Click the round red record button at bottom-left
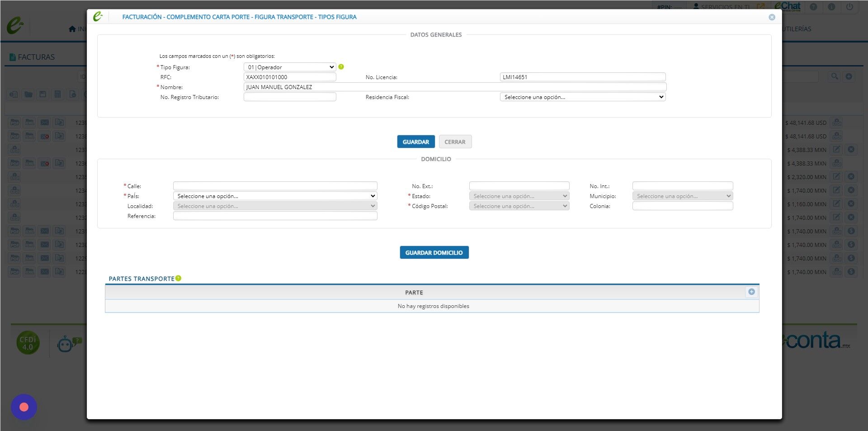 pyautogui.click(x=24, y=407)
